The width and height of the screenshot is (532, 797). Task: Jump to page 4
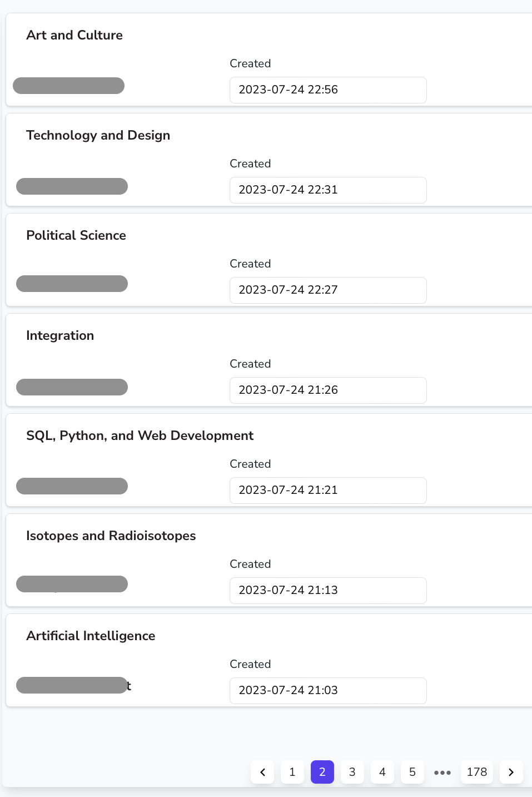coord(382,772)
